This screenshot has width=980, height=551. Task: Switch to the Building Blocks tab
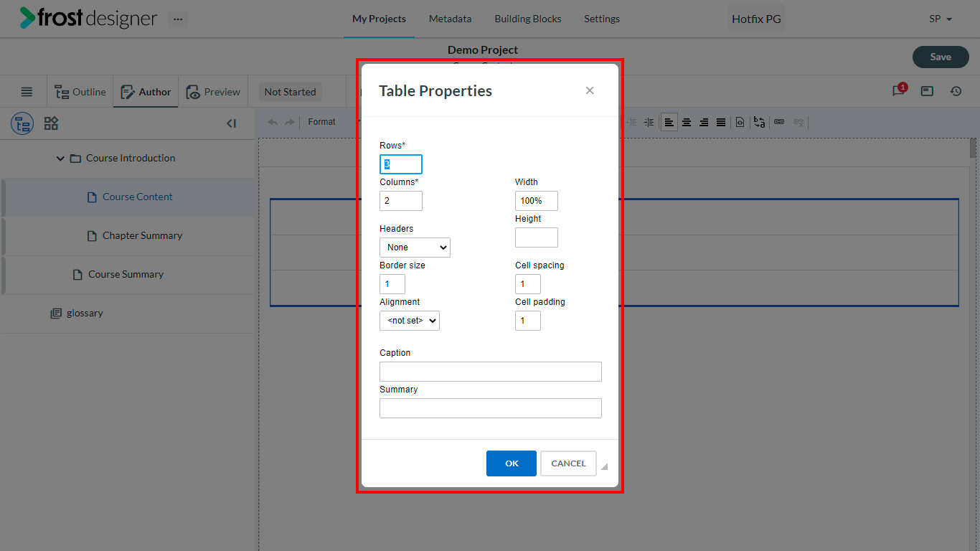point(528,19)
